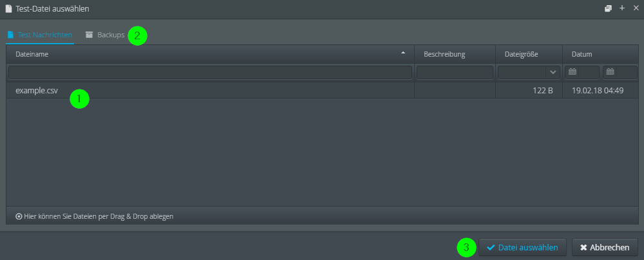Image resolution: width=644 pixels, height=260 pixels.
Task: Cancel with the Abbrechen button
Action: (x=605, y=247)
